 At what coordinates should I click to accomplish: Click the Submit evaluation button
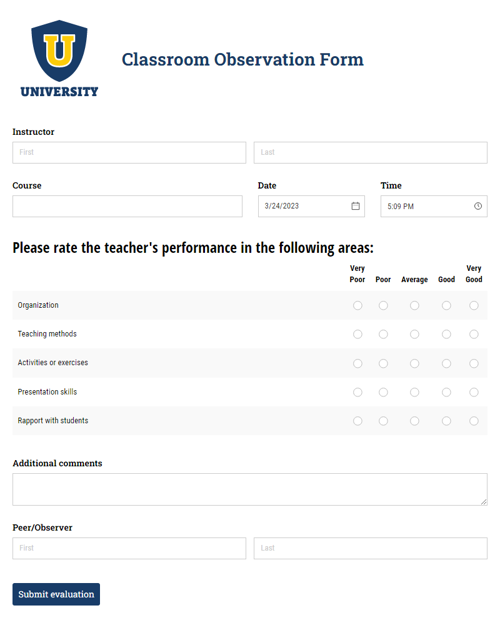pos(56,594)
